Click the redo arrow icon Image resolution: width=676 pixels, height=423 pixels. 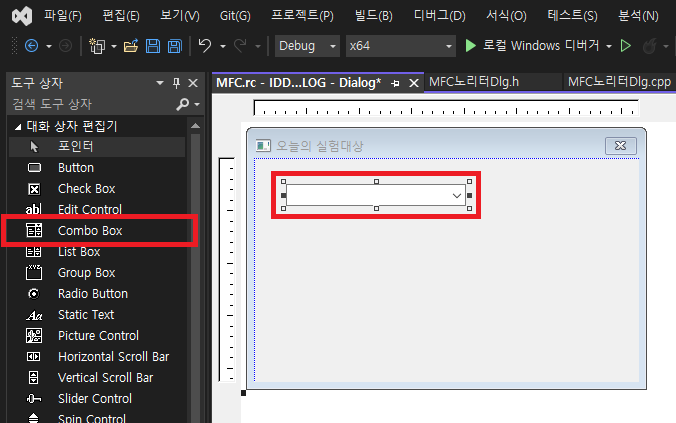tap(240, 45)
